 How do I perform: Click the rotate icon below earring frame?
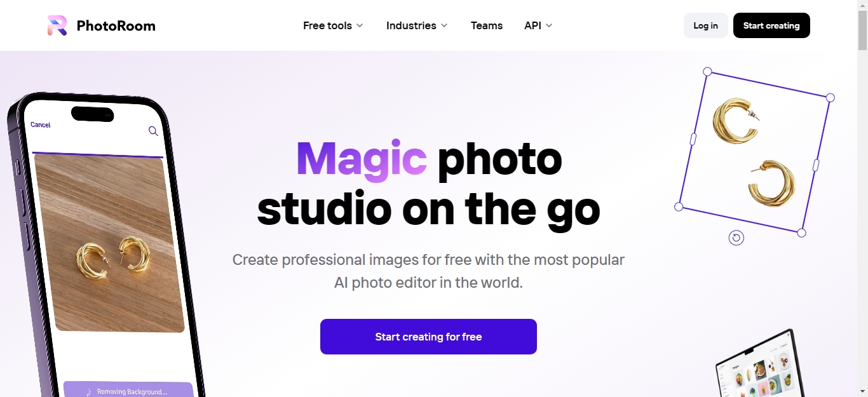click(x=736, y=238)
